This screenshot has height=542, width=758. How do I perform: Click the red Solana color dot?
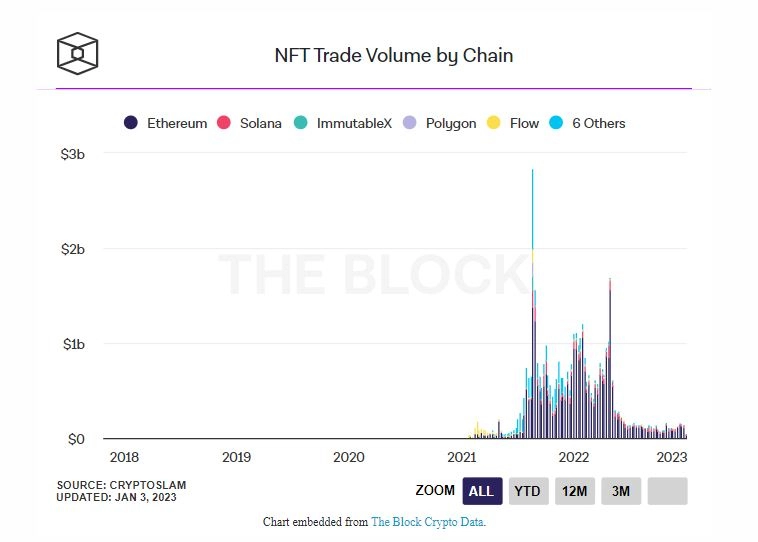(223, 122)
